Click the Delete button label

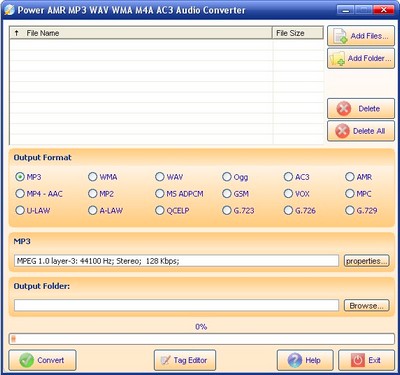click(369, 109)
